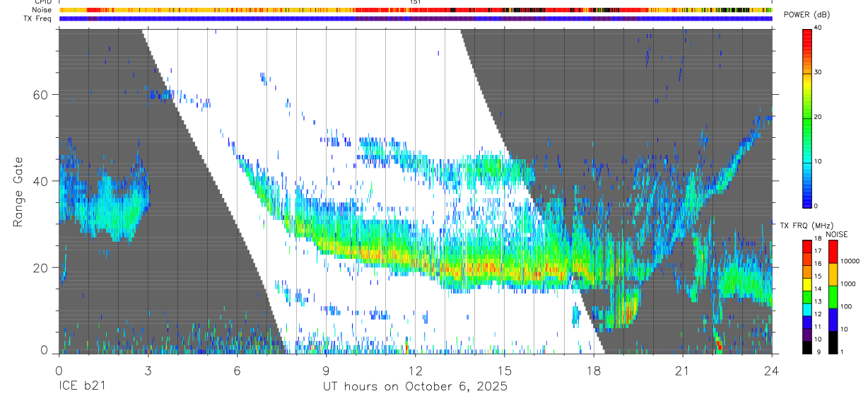
Task: Click the blue 10–100 block of noise legend
Action: (833, 319)
